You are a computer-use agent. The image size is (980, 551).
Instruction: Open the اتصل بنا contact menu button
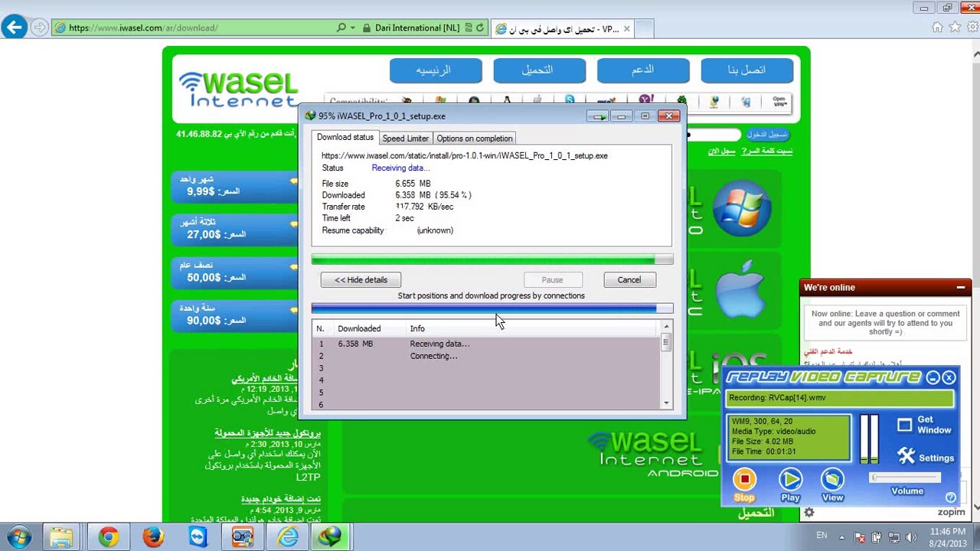[x=747, y=70]
